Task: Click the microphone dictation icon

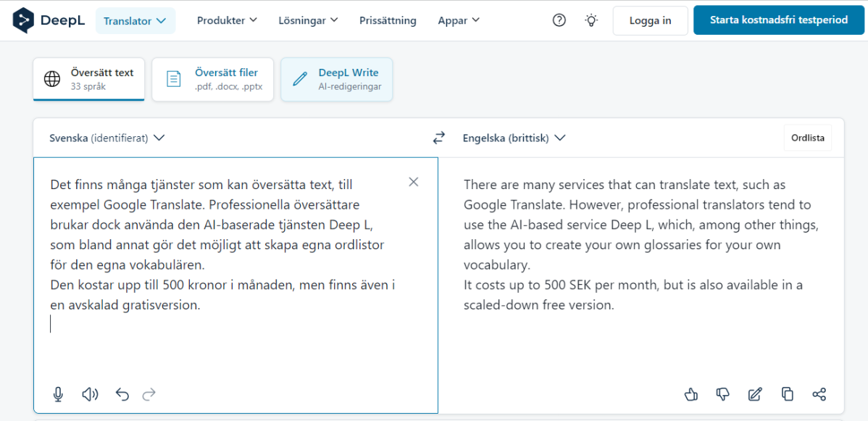Action: (x=59, y=394)
